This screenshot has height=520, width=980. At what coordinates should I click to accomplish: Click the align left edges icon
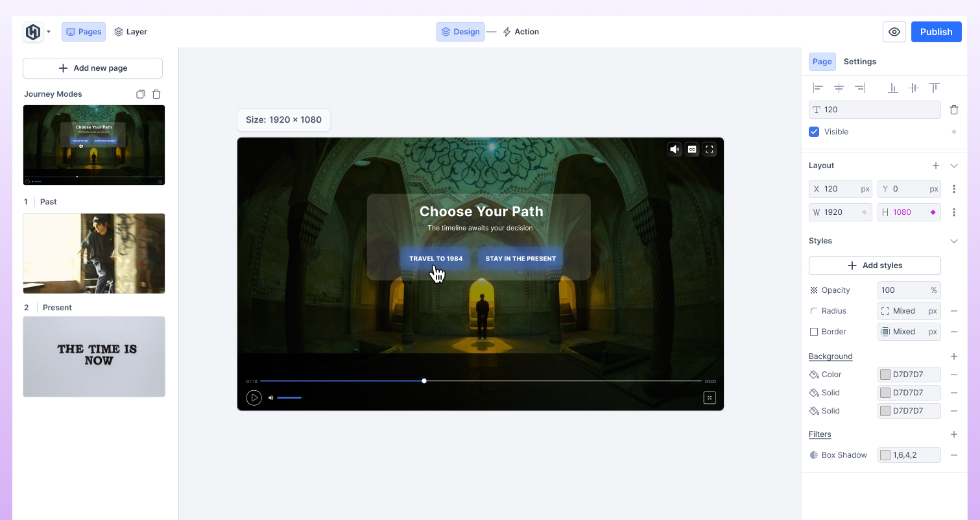[818, 88]
